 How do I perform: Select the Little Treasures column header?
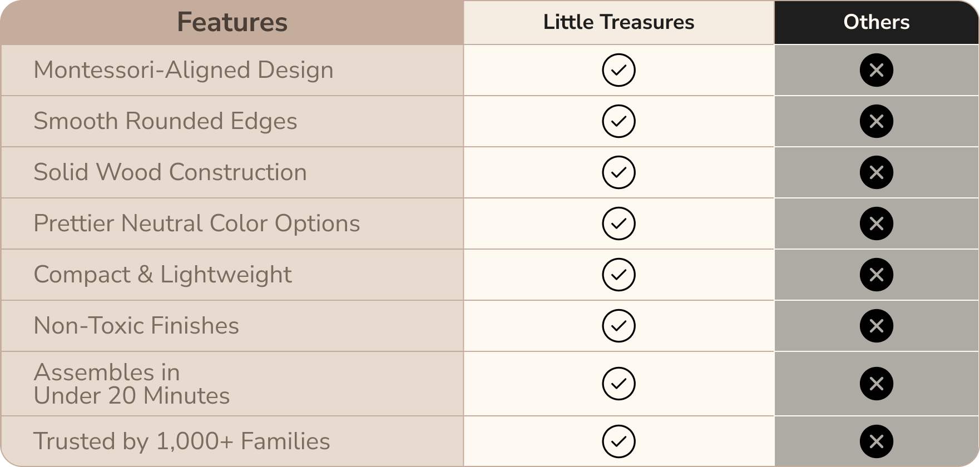pyautogui.click(x=618, y=22)
